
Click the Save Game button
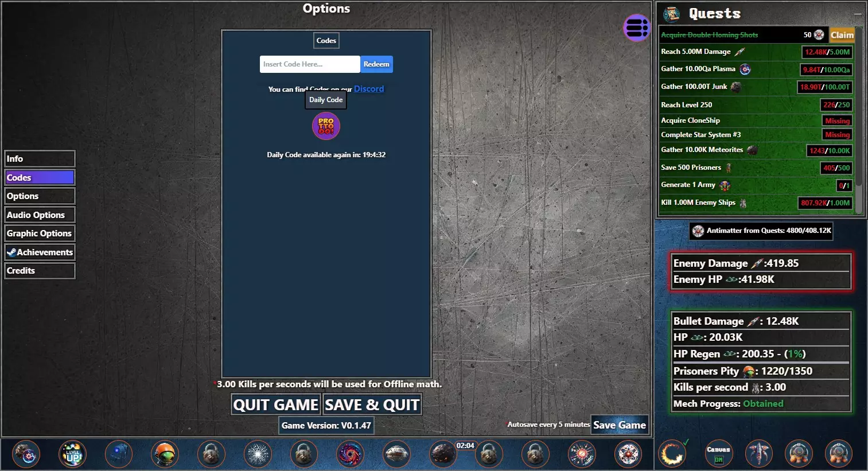coord(620,425)
